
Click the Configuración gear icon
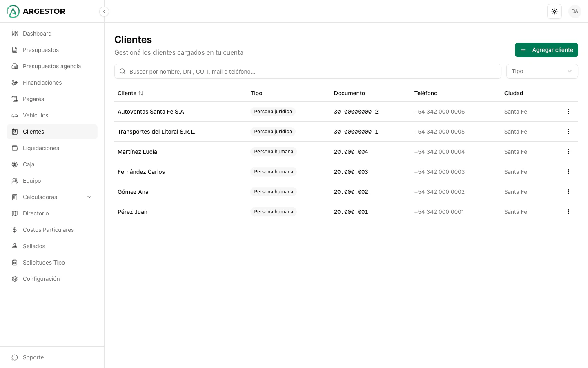pos(15,279)
